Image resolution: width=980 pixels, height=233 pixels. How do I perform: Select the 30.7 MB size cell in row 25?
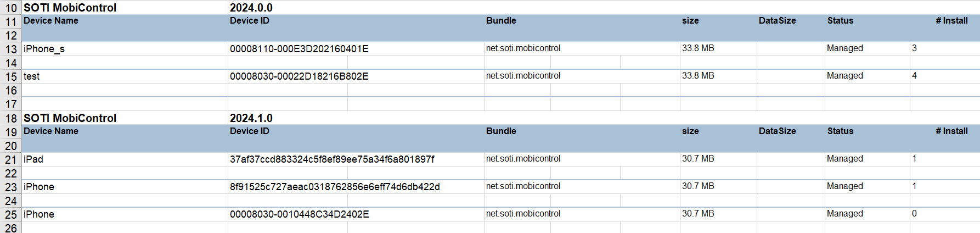coord(718,214)
